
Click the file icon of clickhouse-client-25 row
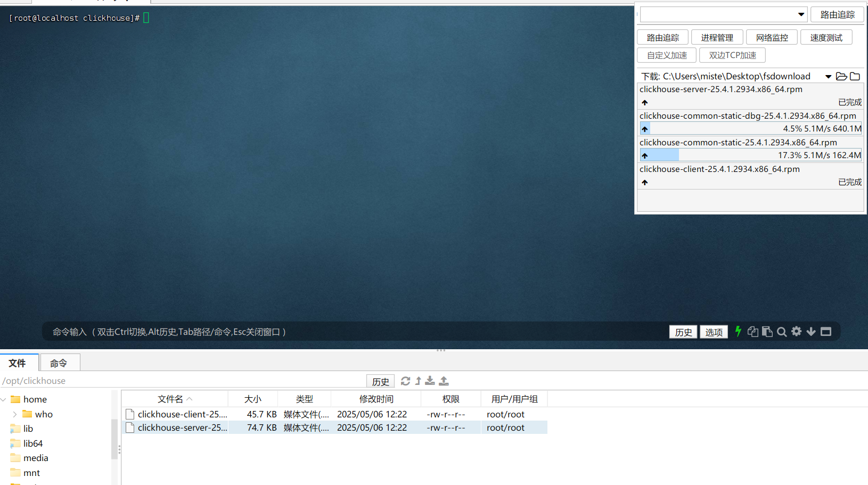[x=129, y=414]
